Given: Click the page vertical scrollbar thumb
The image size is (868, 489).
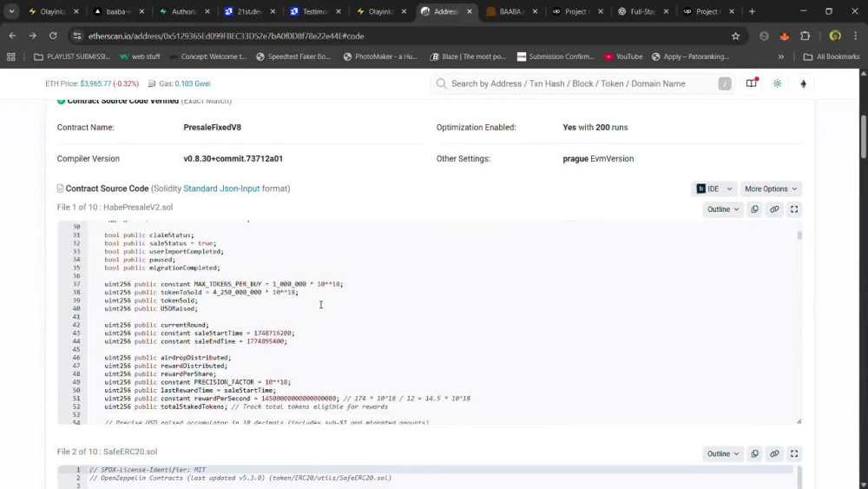Looking at the screenshot, I should point(863,136).
